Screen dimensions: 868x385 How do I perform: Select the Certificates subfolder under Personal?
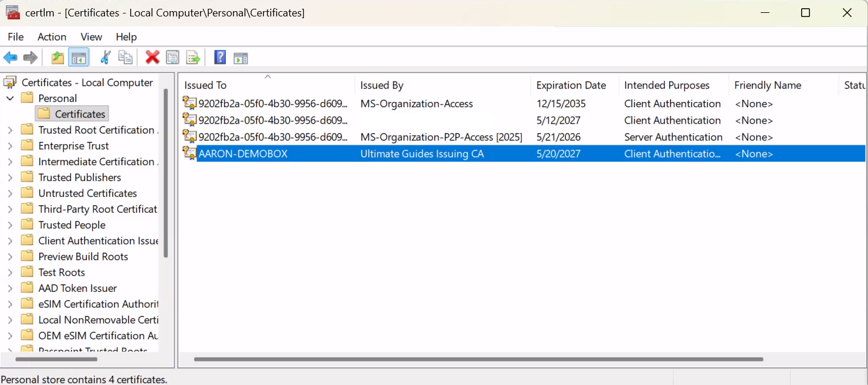[72, 114]
